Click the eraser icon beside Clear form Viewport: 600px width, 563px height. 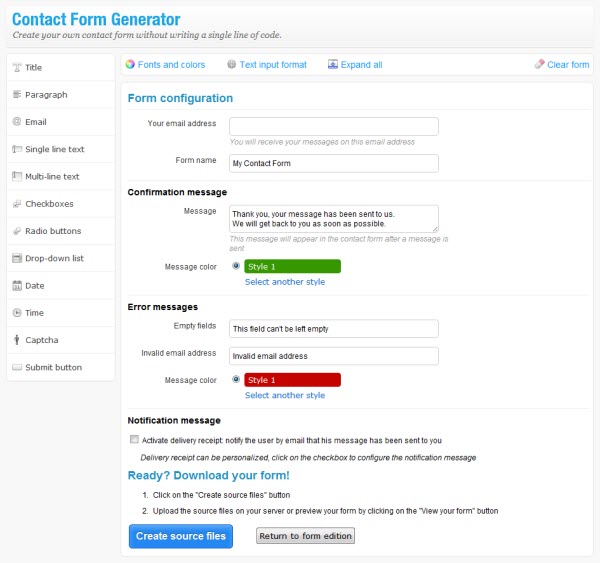[540, 64]
